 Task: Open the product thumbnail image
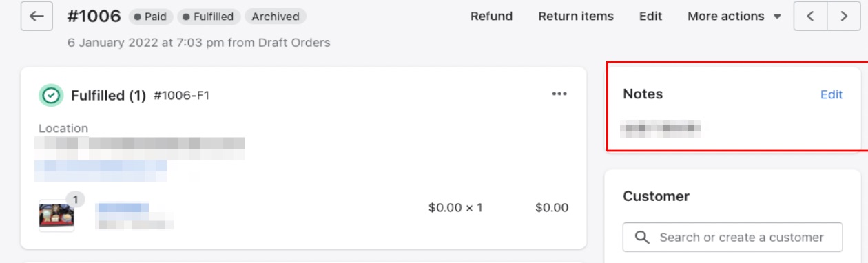[56, 215]
